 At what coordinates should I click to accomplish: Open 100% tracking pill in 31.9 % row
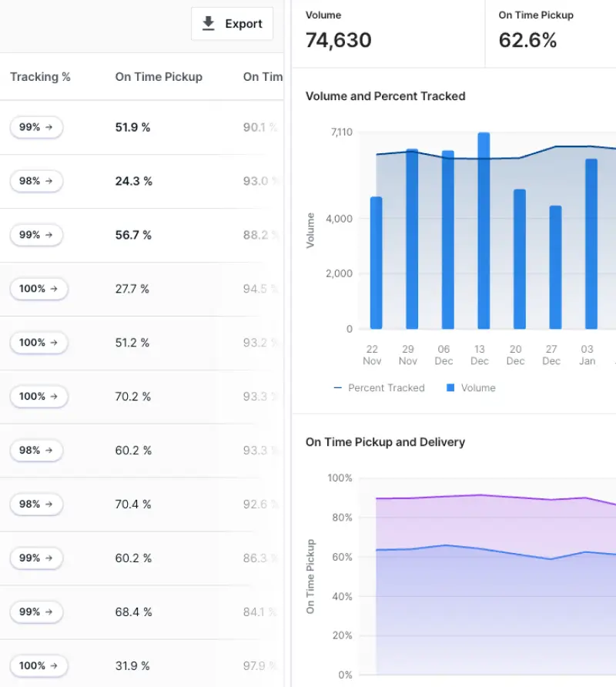(x=39, y=665)
